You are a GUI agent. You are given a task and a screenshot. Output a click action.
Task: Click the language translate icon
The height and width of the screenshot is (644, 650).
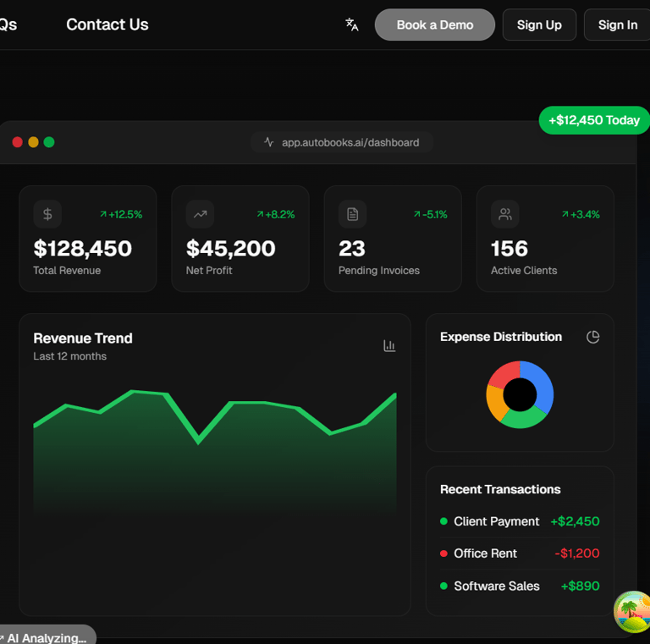pyautogui.click(x=351, y=25)
